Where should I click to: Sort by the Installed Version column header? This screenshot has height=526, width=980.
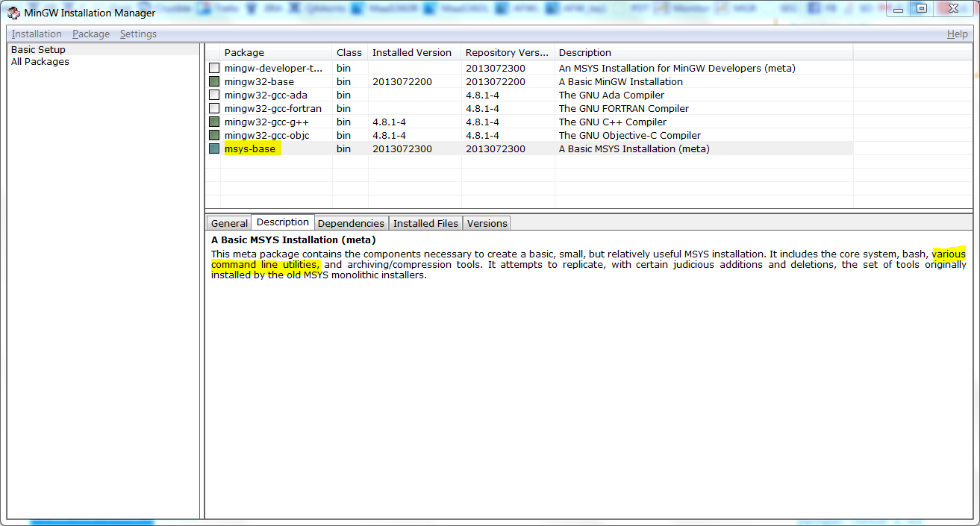414,52
